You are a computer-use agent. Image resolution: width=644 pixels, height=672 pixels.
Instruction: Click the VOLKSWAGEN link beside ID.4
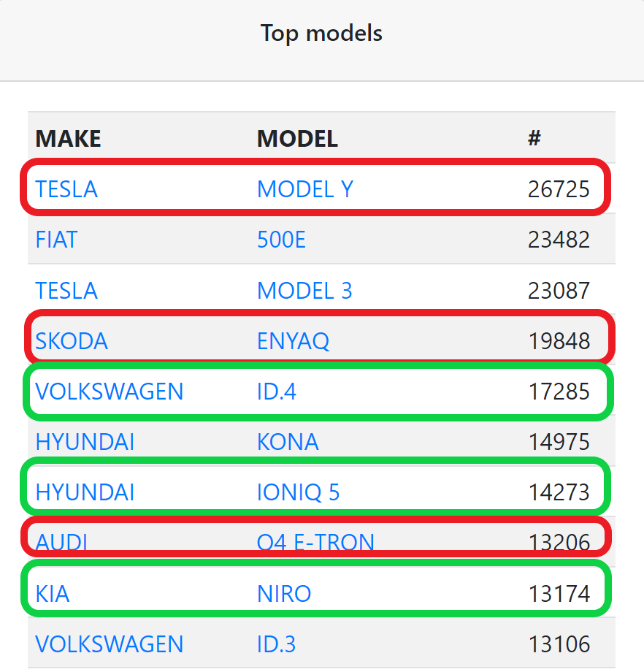click(x=110, y=392)
